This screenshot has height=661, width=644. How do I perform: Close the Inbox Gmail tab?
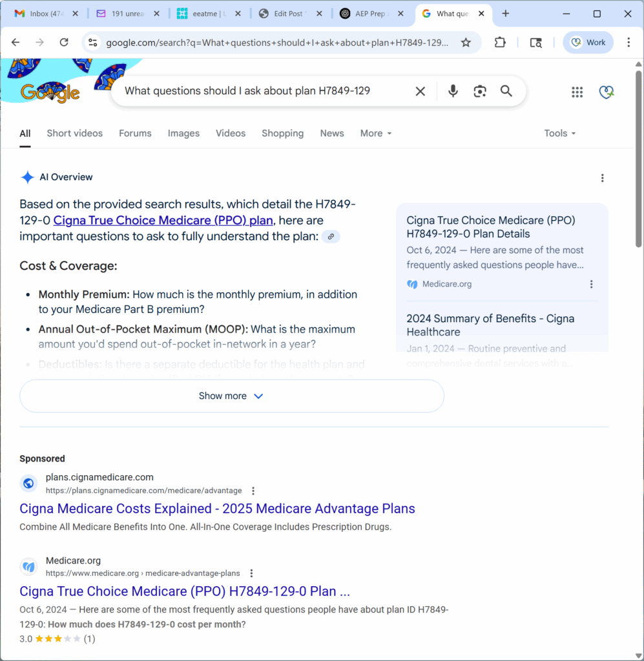(75, 14)
